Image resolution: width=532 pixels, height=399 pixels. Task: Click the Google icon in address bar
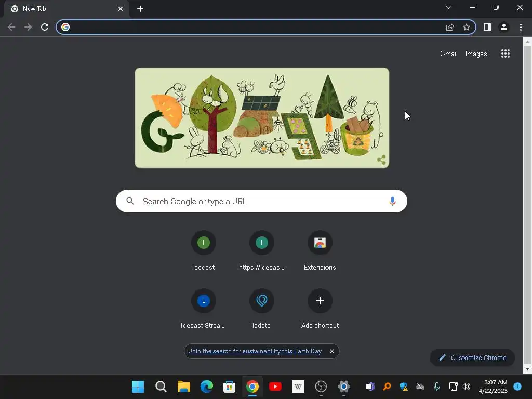[x=65, y=27]
